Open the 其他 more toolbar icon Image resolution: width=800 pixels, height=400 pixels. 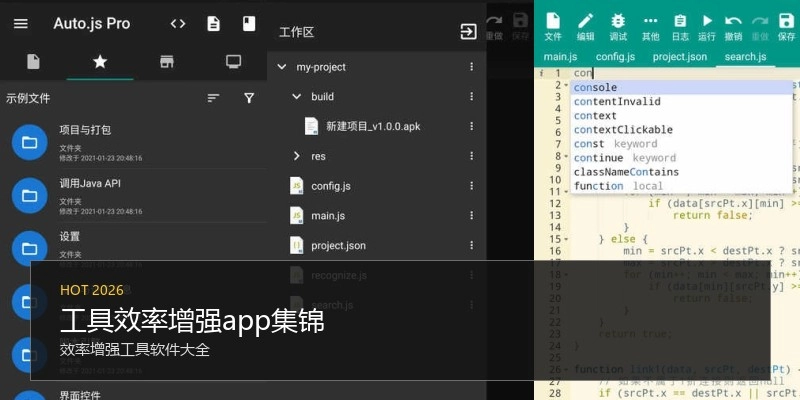pyautogui.click(x=651, y=27)
